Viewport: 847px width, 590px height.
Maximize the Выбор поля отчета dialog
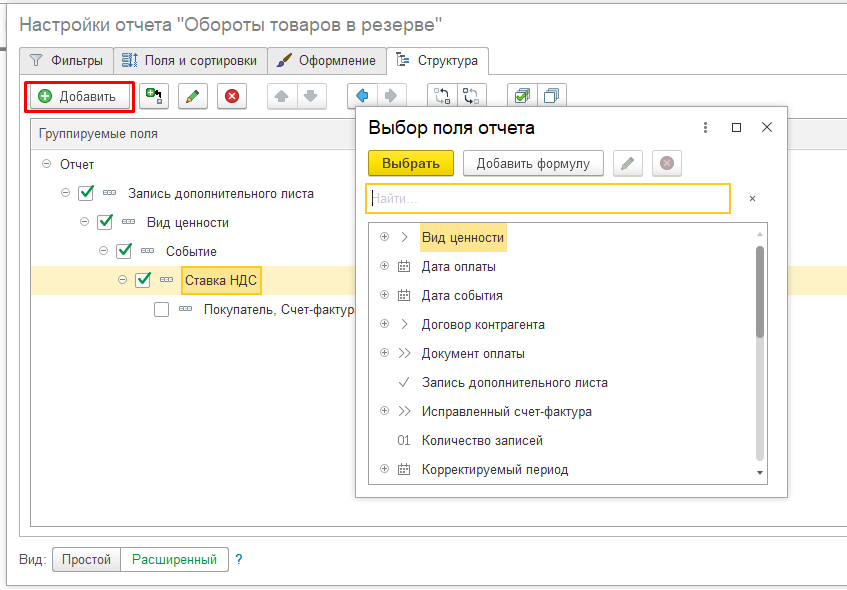pos(736,128)
